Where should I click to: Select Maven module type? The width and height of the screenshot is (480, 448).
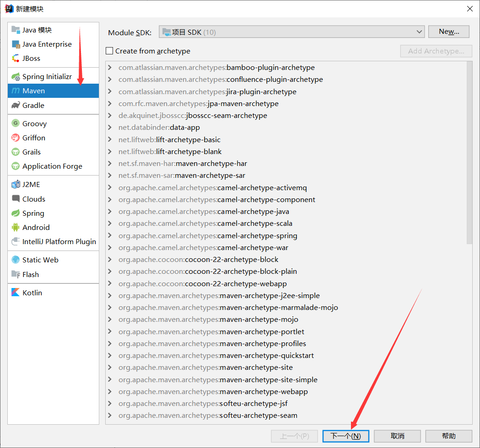pos(53,91)
